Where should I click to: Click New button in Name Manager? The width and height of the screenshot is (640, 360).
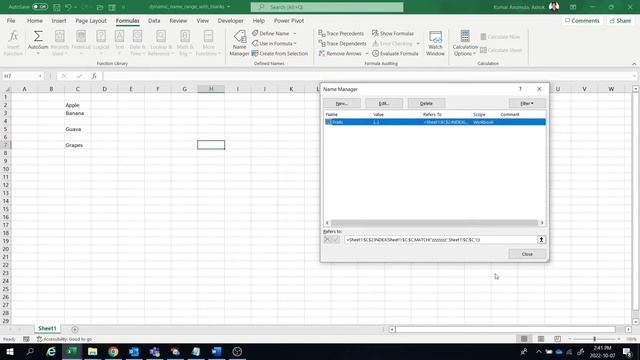tap(342, 103)
